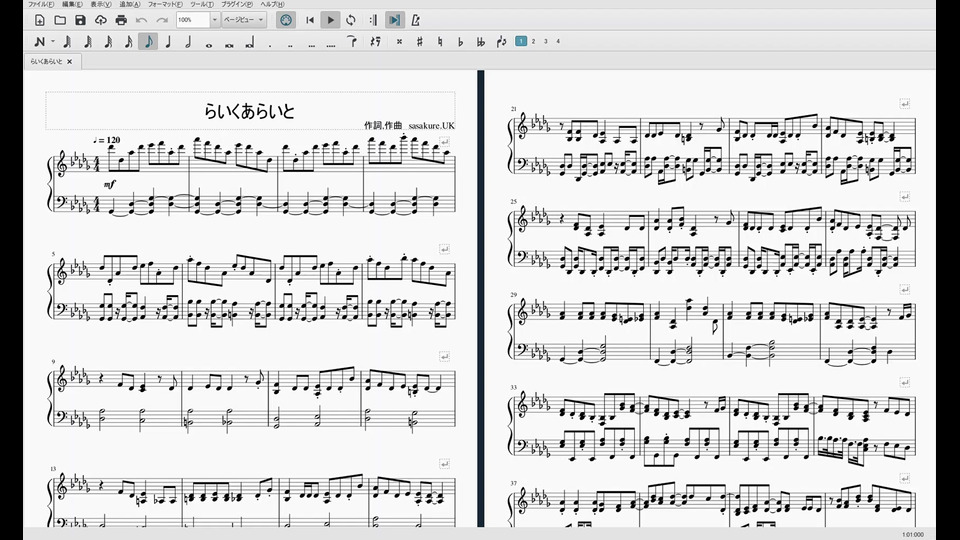Create a new score with the new-file icon
The height and width of the screenshot is (540, 960).
39,20
